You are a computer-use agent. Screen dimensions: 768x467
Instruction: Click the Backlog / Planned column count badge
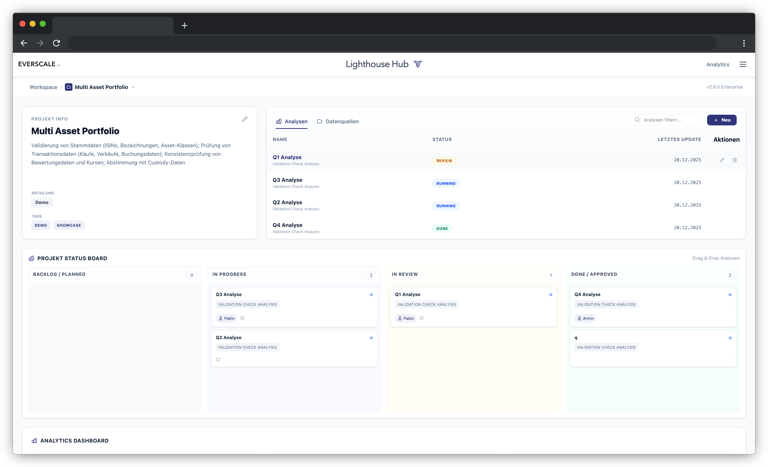tap(192, 275)
